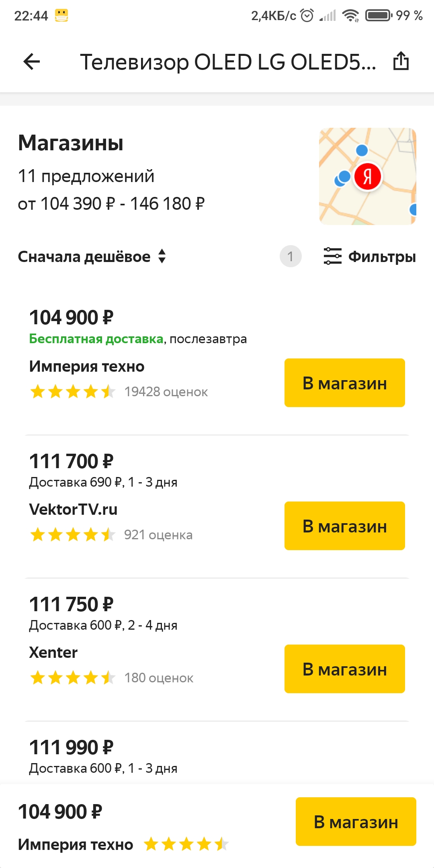Image resolution: width=434 pixels, height=868 pixels.
Task: Tap the sort up-down arrows icon
Action: [162, 256]
